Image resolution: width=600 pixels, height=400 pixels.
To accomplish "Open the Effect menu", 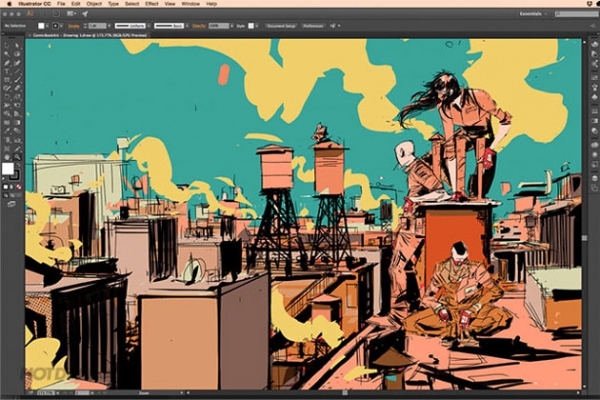I will (152, 4).
